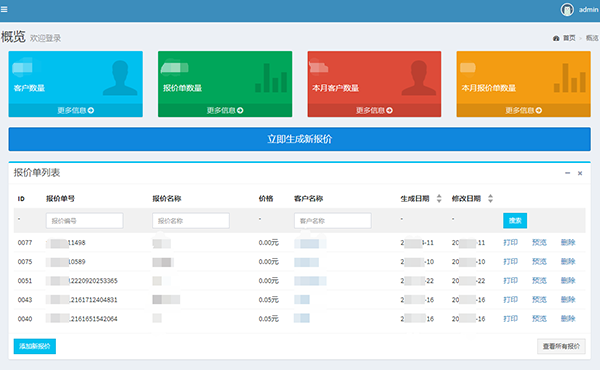The width and height of the screenshot is (600, 370).
Task: Collapse the 报价单列表 panel
Action: pos(567,173)
